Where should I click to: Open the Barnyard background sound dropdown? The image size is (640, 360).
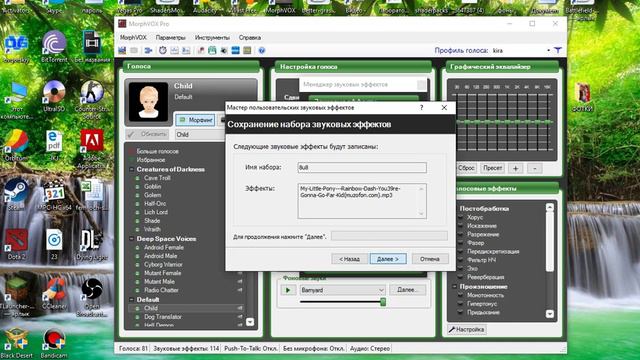pos(343,290)
